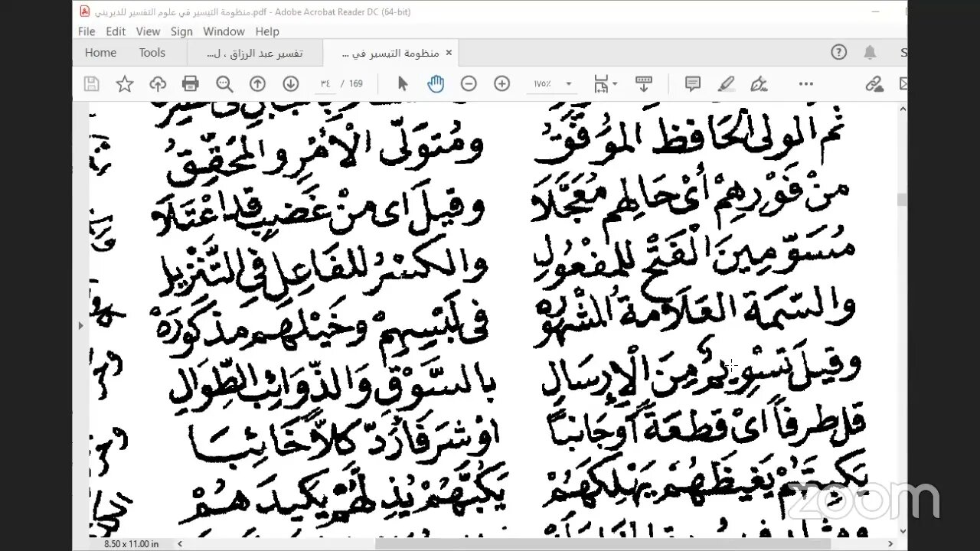
Task: Add document to starred bookmarks
Action: click(x=124, y=84)
